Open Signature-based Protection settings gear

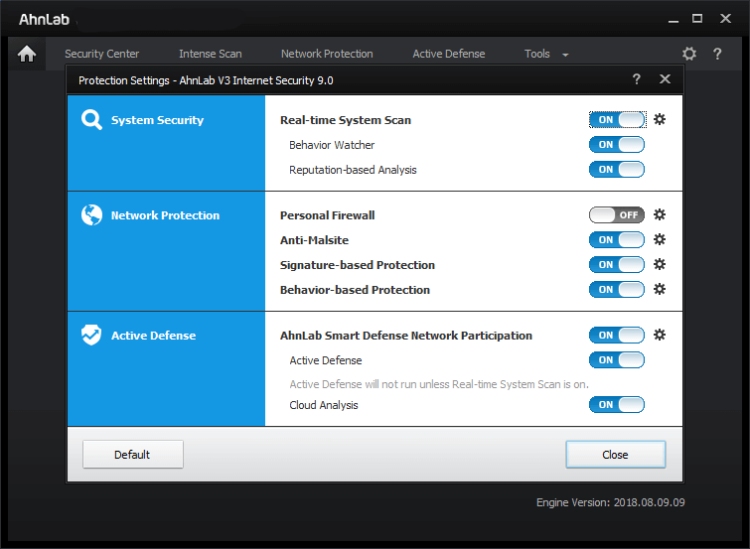[x=660, y=264]
